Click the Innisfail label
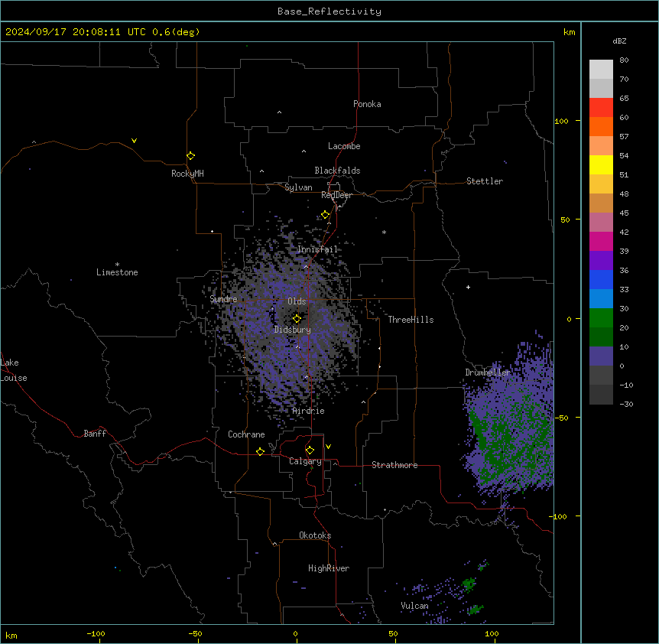The image size is (659, 644). (x=317, y=249)
